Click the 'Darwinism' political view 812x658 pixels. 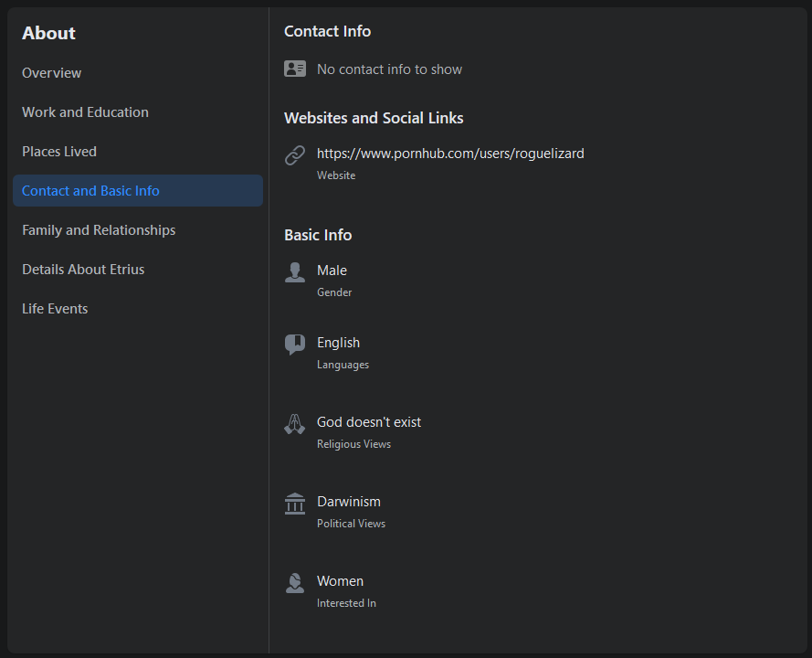[x=349, y=502]
